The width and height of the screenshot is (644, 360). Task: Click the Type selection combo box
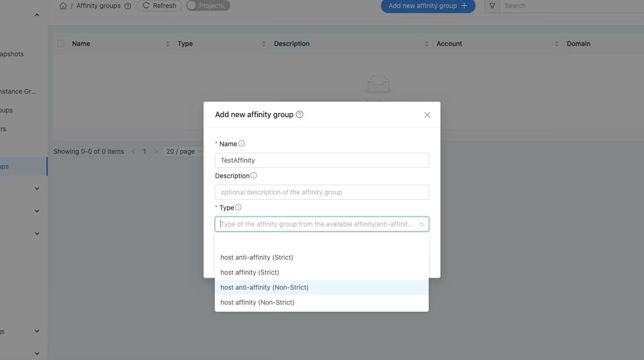(x=321, y=224)
